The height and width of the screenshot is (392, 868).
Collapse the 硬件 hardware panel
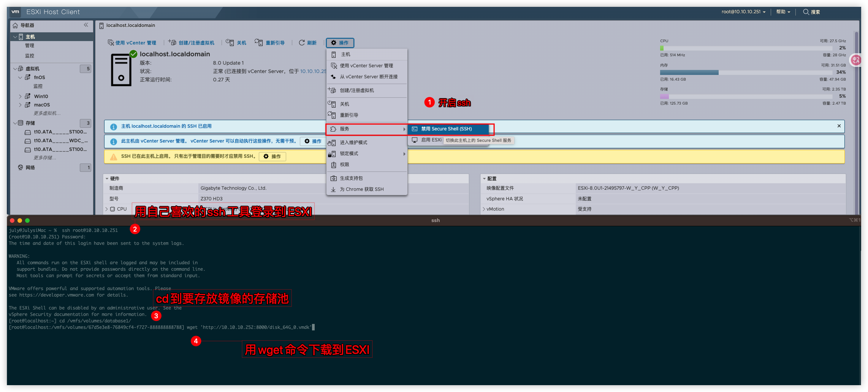(107, 179)
